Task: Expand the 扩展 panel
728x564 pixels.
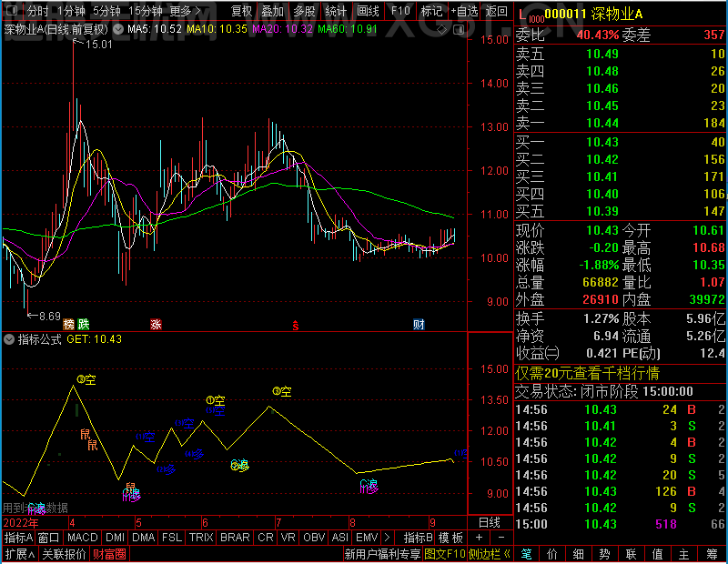Action: 20,554
